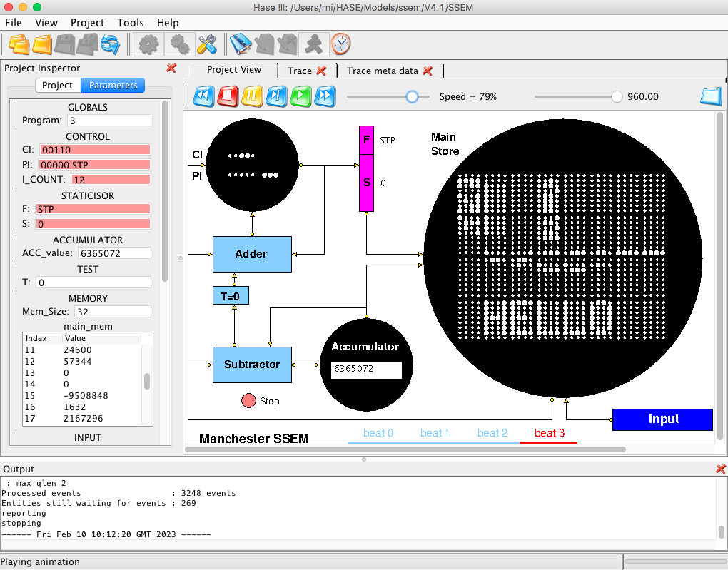Open the wrench and screwdriver tools icon
Image resolution: width=728 pixels, height=570 pixels.
pos(206,44)
